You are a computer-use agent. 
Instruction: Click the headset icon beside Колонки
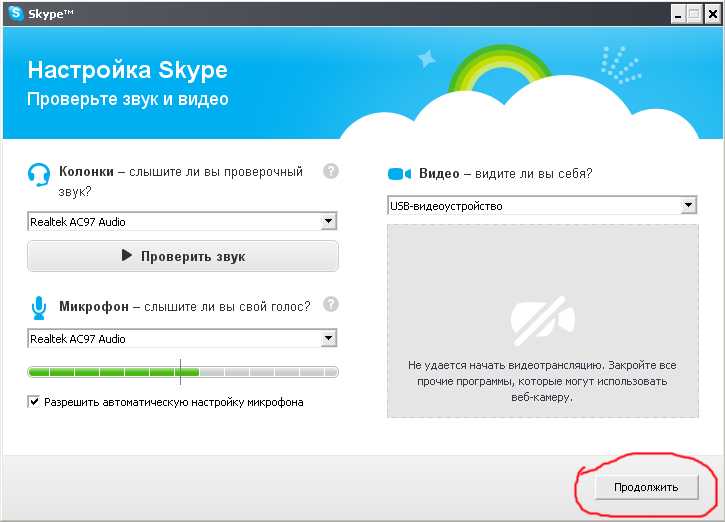(x=39, y=174)
